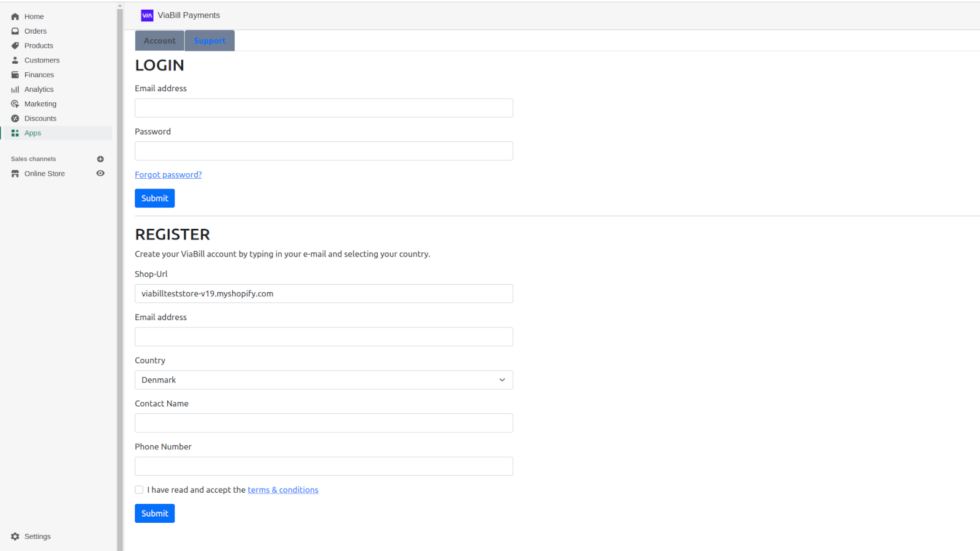Open the Country dropdown showing Denmark
Image resolution: width=980 pixels, height=551 pixels.
click(324, 380)
